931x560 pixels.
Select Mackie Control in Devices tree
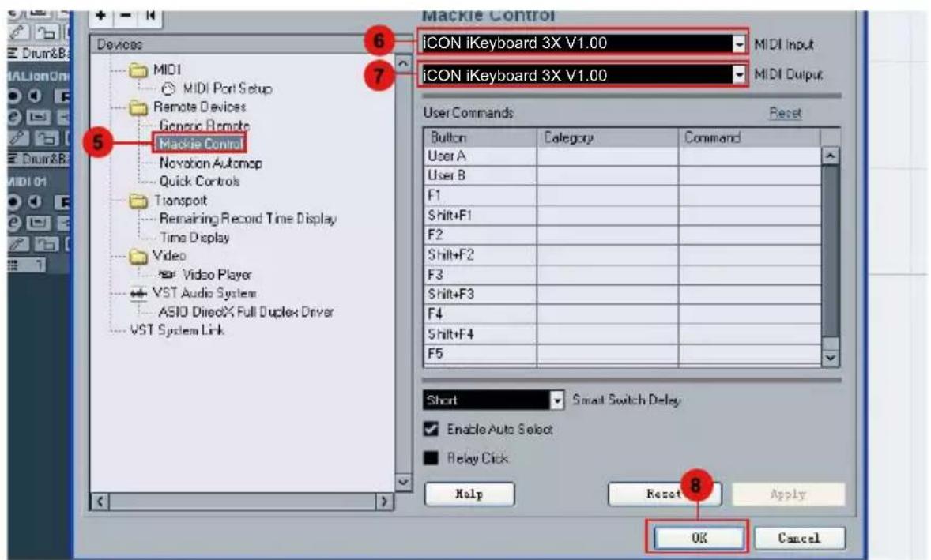pos(200,144)
